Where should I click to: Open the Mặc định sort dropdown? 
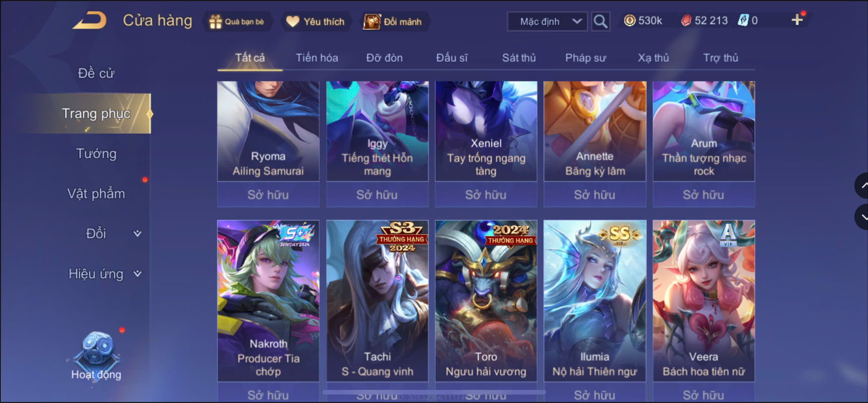547,22
